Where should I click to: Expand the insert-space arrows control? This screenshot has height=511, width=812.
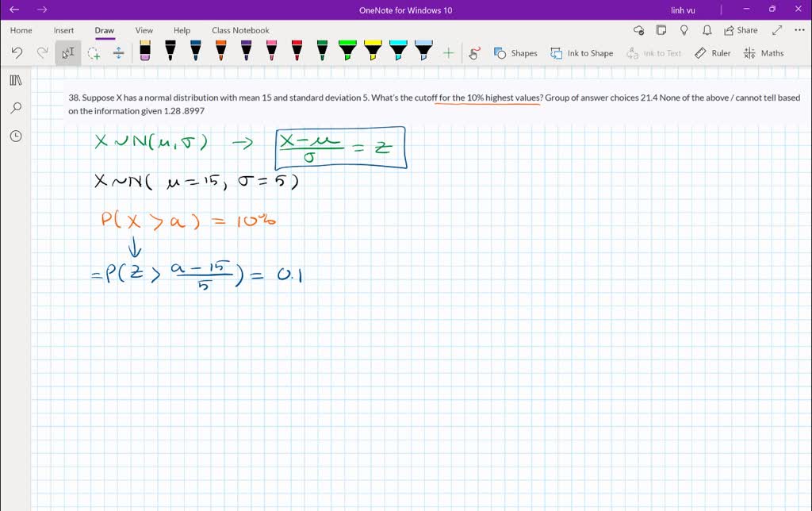(x=117, y=52)
